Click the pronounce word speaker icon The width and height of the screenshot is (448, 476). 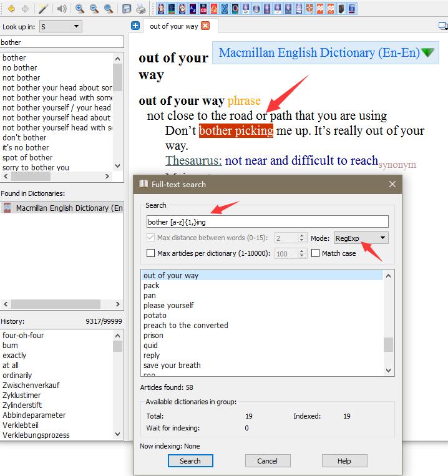(61, 9)
